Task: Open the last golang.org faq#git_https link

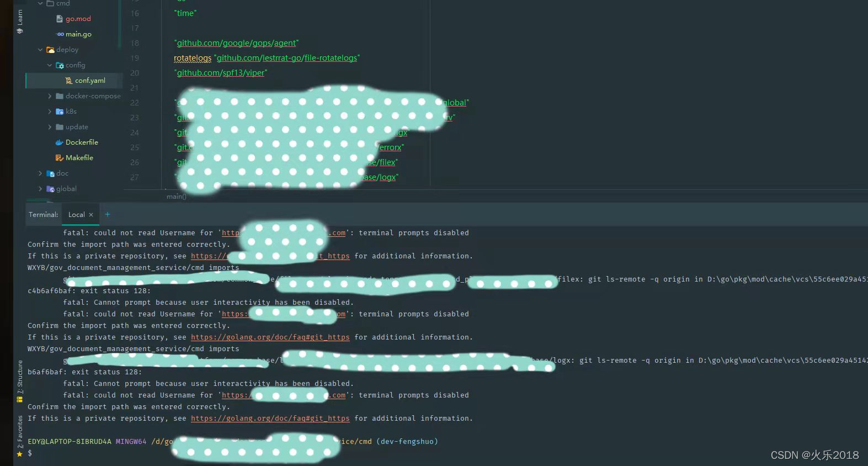Action: click(x=270, y=419)
